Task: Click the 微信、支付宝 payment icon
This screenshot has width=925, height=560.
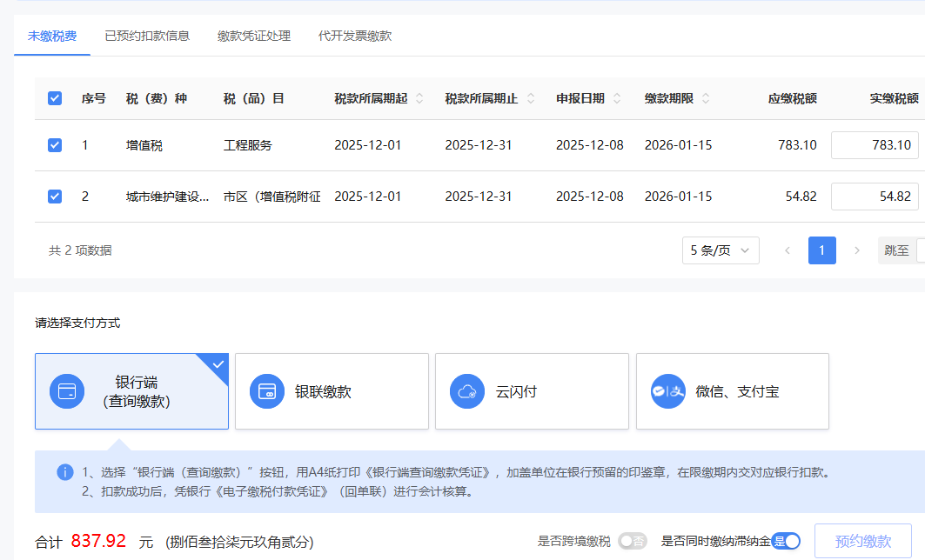Action: 668,391
